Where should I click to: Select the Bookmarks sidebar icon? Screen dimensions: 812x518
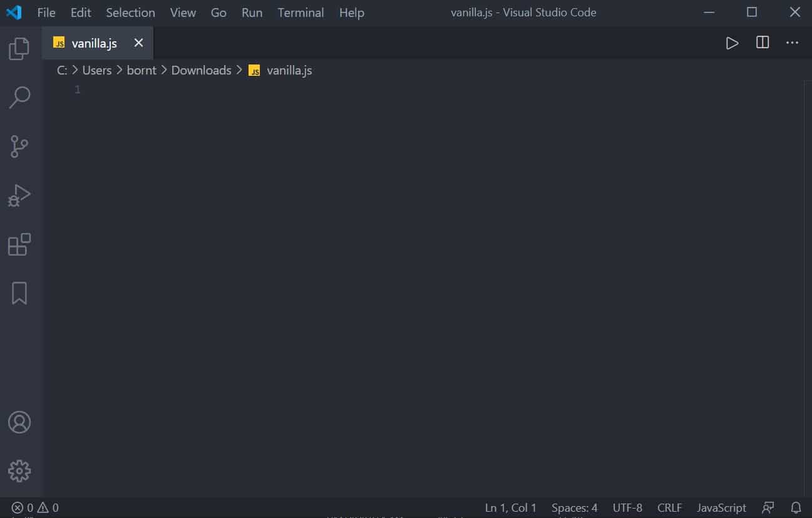point(19,292)
